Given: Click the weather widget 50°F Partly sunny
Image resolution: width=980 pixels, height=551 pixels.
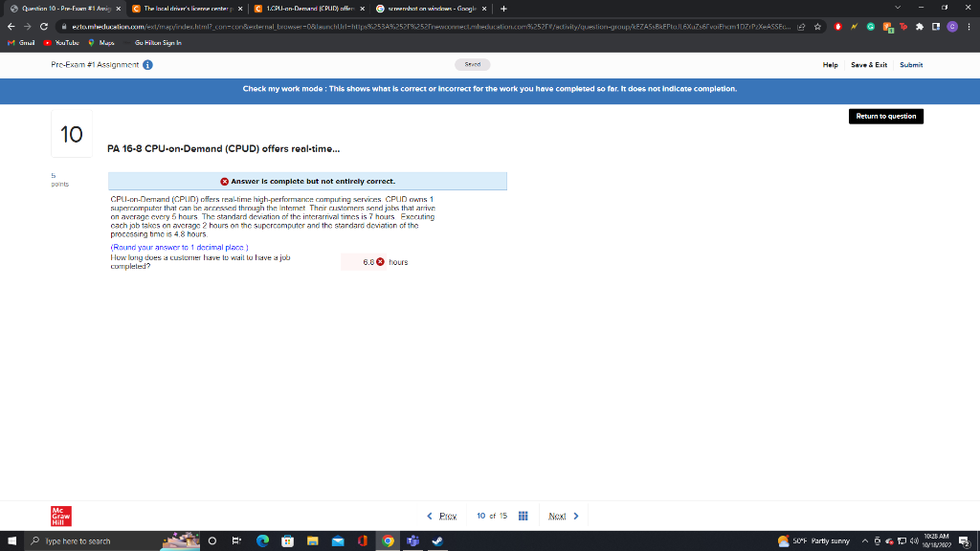Looking at the screenshot, I should (813, 541).
